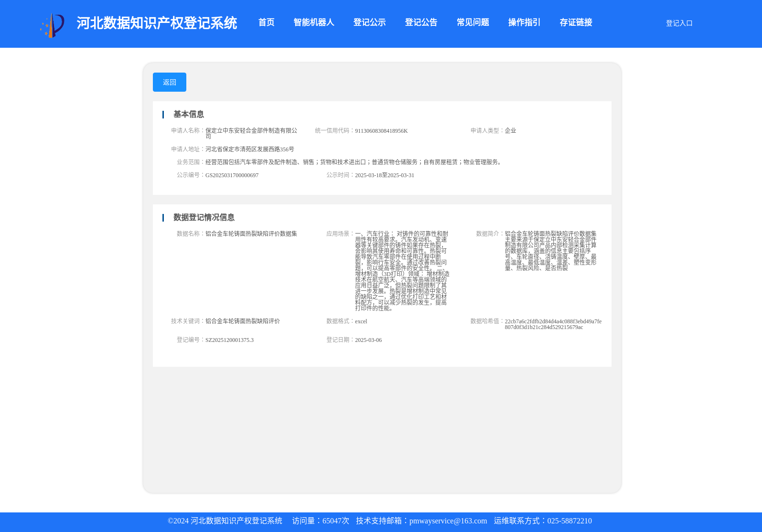The image size is (762, 532).
Task: Click the 登记编号 label
Action: tap(190, 340)
